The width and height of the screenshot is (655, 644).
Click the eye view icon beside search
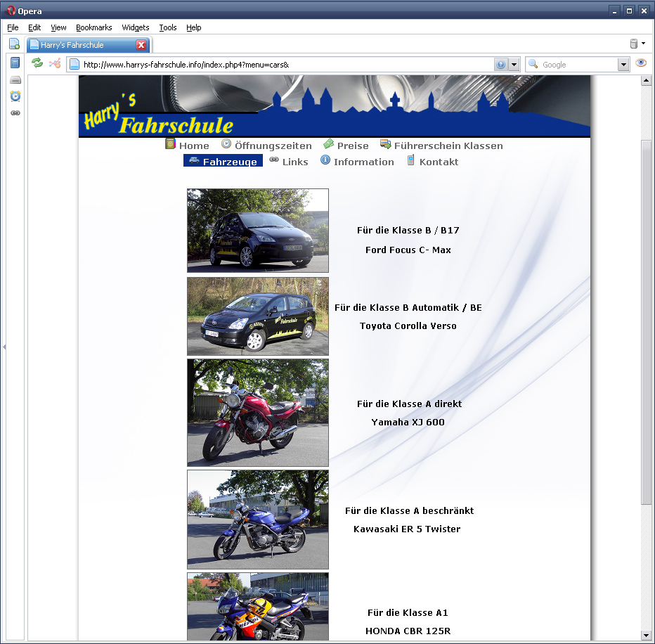[641, 63]
